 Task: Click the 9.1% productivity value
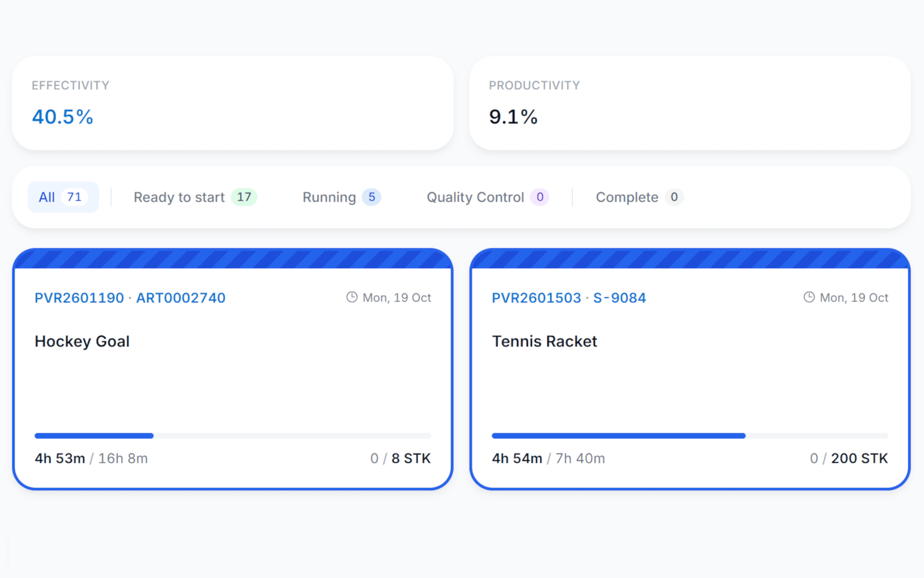513,117
